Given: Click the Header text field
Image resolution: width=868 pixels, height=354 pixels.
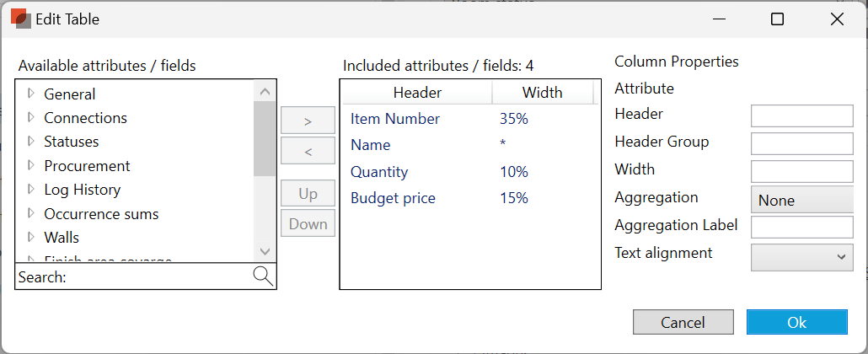Looking at the screenshot, I should pyautogui.click(x=801, y=115).
